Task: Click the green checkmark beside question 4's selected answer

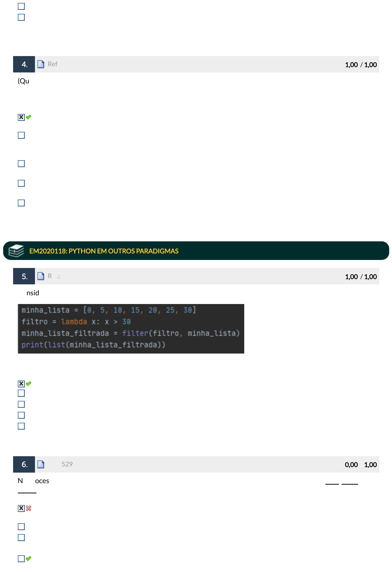Action: (x=29, y=117)
